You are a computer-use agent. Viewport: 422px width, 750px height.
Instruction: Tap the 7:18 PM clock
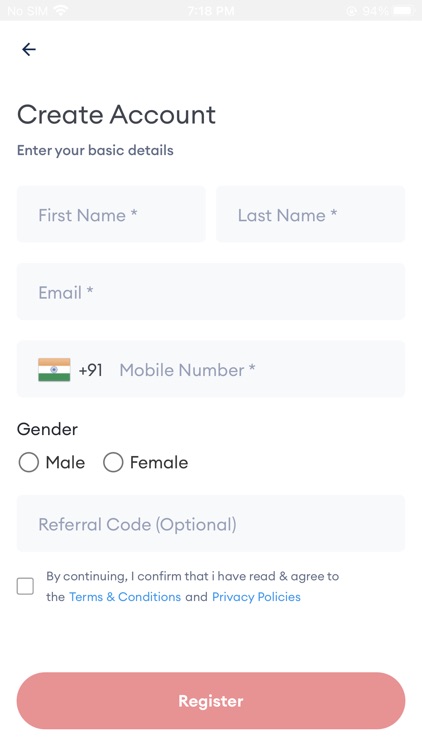pos(211,11)
